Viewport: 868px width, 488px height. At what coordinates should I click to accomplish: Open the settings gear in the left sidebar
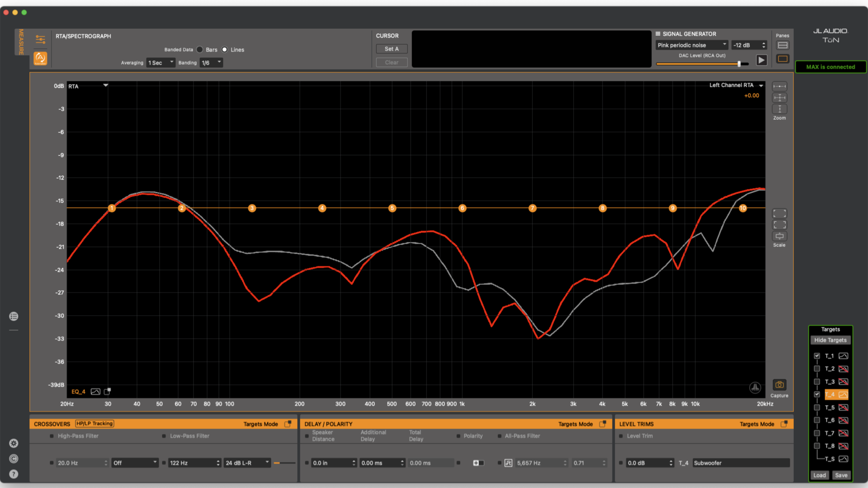pyautogui.click(x=14, y=443)
